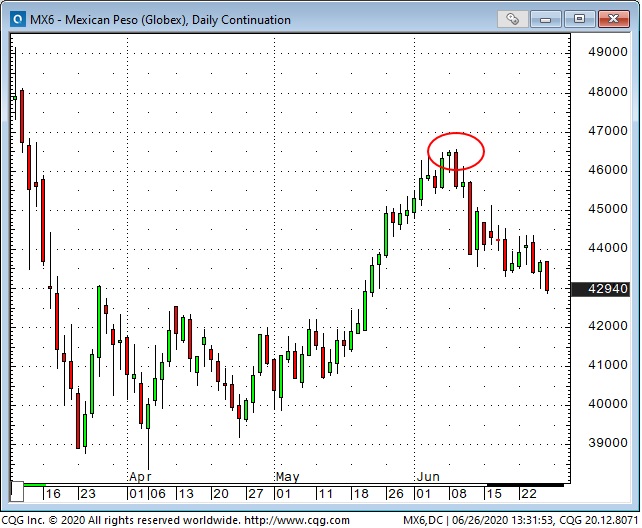Click the date label 22 on time axis
Viewport: 642px width, 528px height.
(x=529, y=494)
